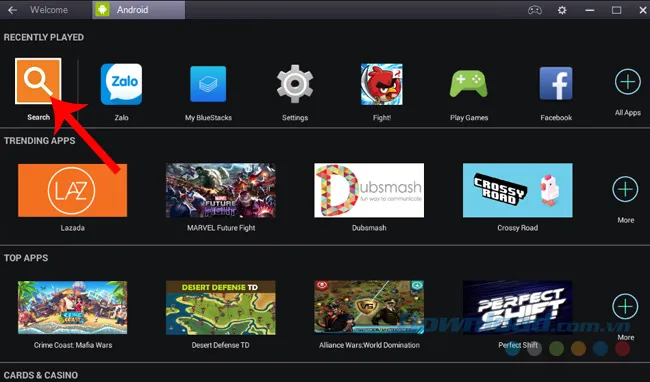Open the title bar settings gear
This screenshot has height=382, width=650.
click(562, 10)
